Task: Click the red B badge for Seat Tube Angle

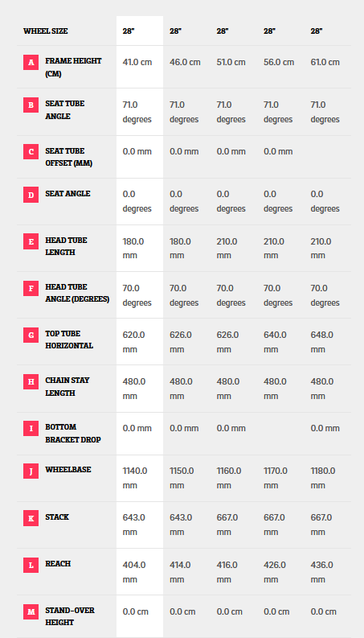Action: point(31,105)
